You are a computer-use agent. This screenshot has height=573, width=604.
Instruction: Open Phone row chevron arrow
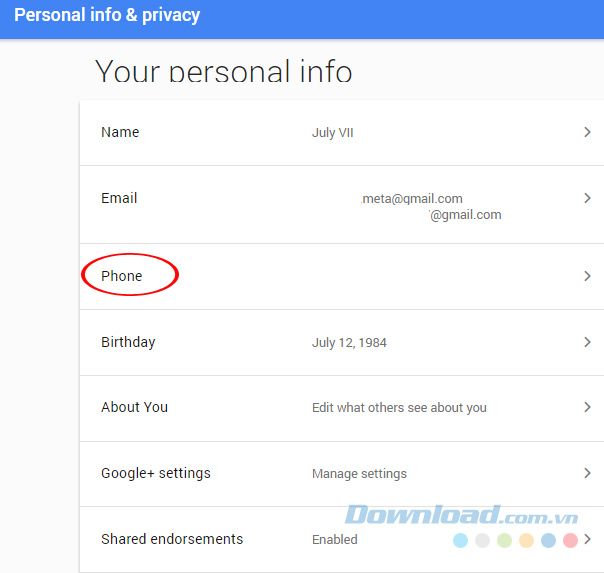tap(587, 276)
